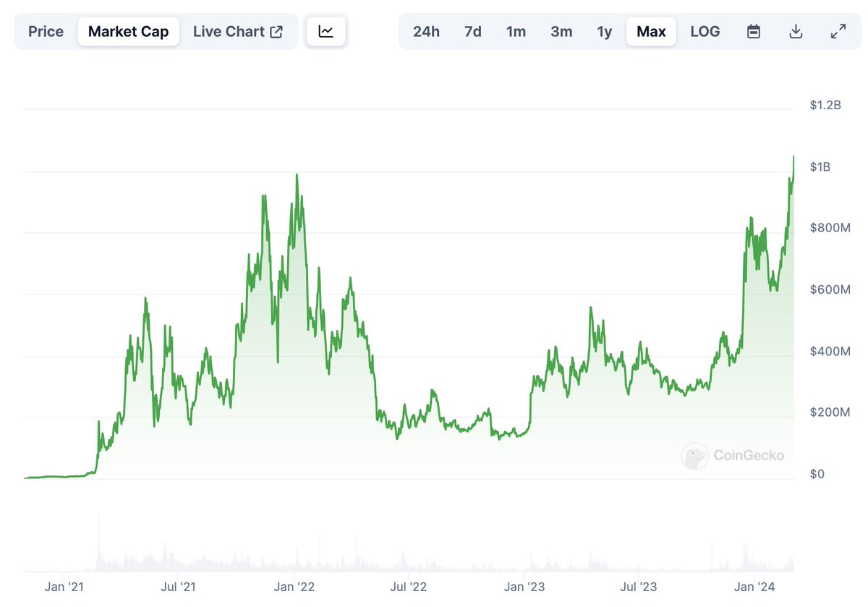Click the $800M axis label
The width and height of the screenshot is (868, 607).
click(830, 228)
